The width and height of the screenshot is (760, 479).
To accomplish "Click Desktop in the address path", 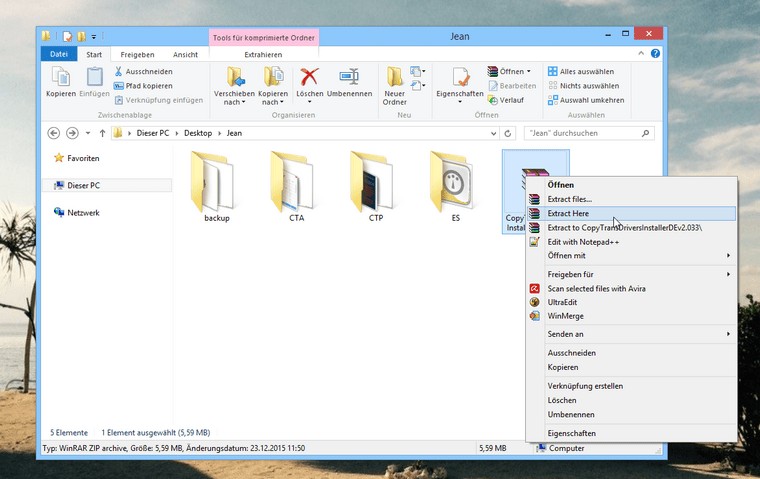I will coord(198,133).
